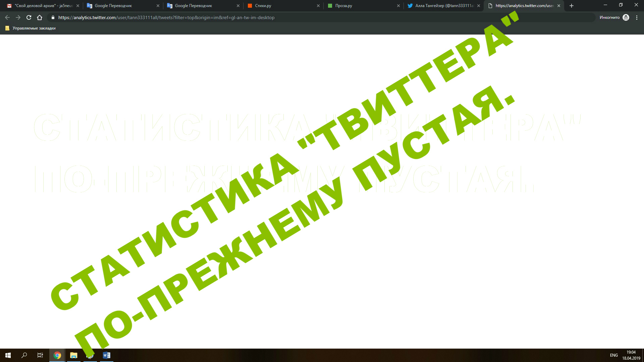The width and height of the screenshot is (644, 362).
Task: Minimize the Chrome window
Action: (x=605, y=5)
